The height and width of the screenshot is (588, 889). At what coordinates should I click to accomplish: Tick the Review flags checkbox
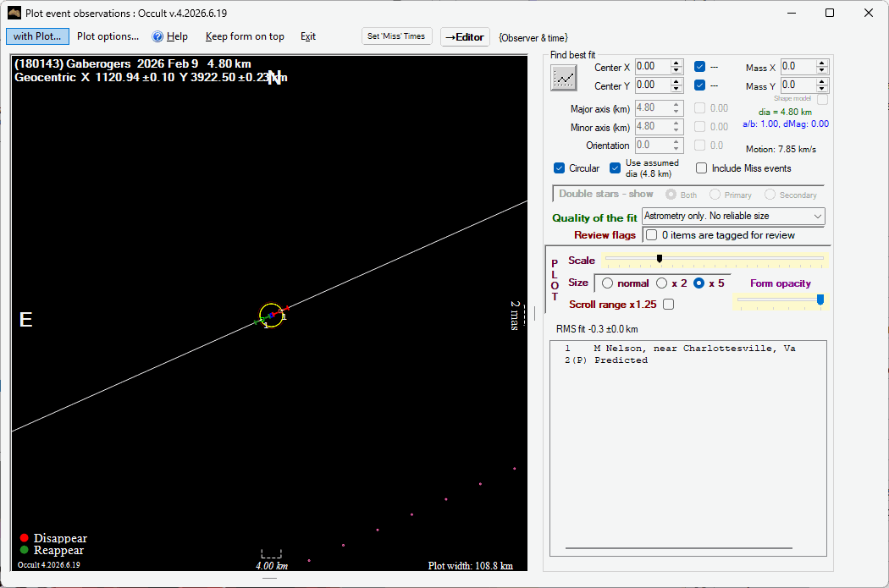651,235
